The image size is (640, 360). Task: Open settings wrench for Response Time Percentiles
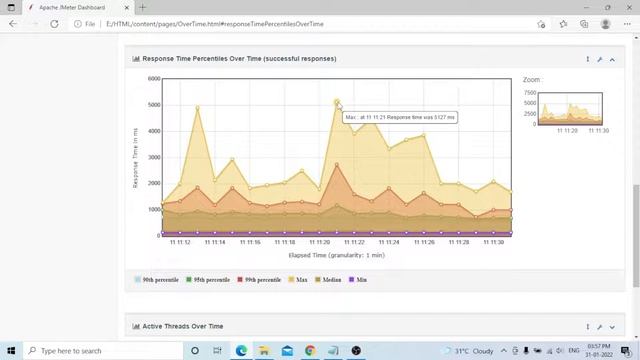[600, 60]
